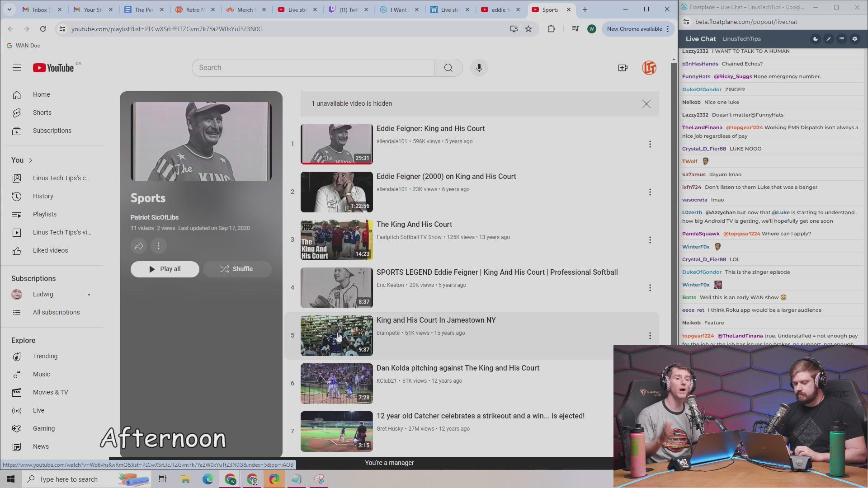Screen dimensions: 868x488
Task: Open options for Eddie Feigner: King and His Court
Action: (650, 144)
